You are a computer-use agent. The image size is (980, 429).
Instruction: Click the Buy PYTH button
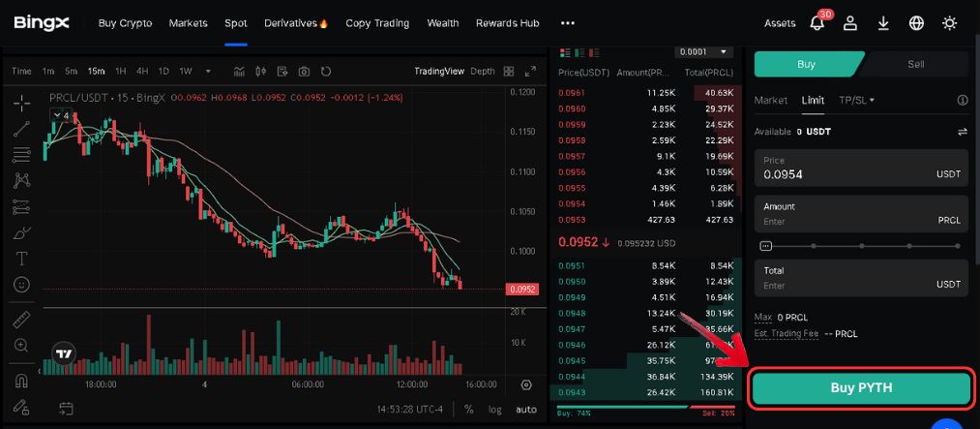[x=861, y=387]
